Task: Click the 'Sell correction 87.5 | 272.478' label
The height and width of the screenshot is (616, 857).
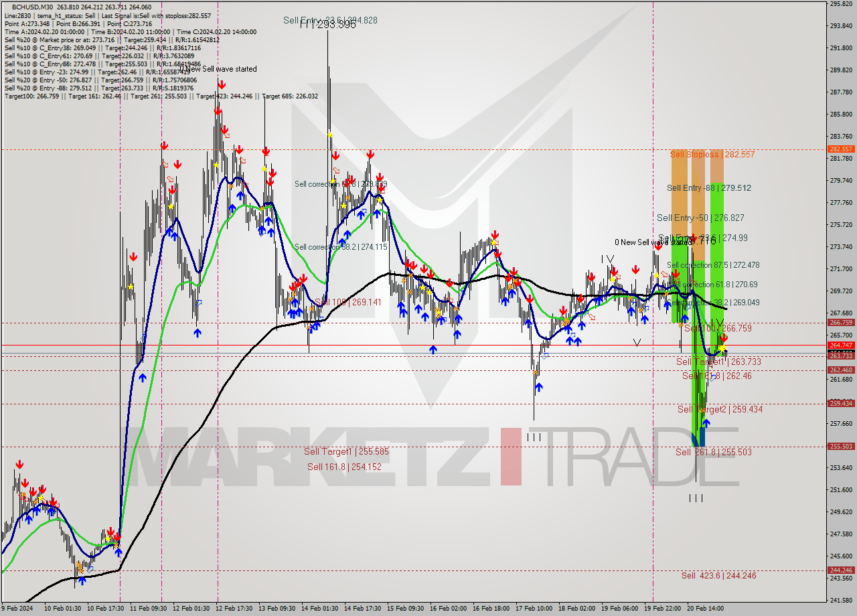Action: point(714,265)
